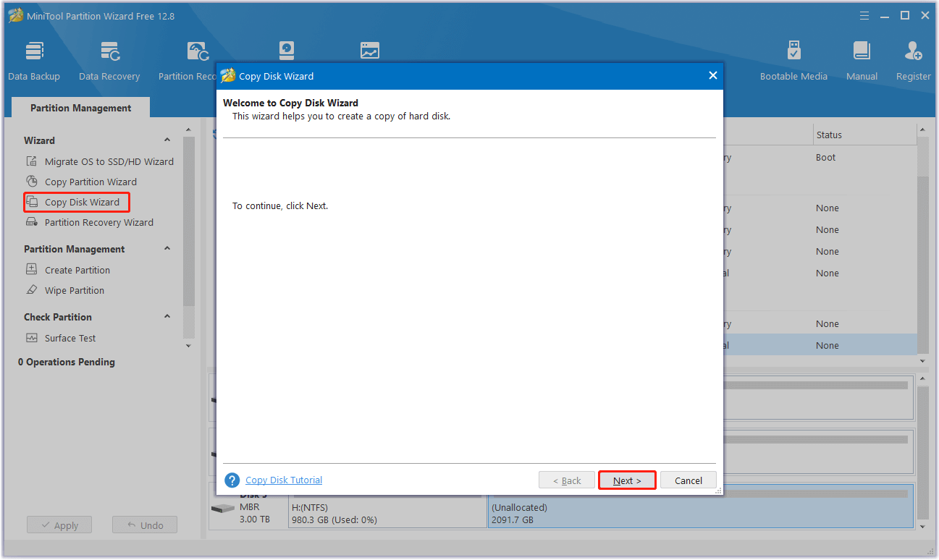This screenshot has width=939, height=560.
Task: Close the Copy Disk Wizard dialog
Action: (x=712, y=75)
